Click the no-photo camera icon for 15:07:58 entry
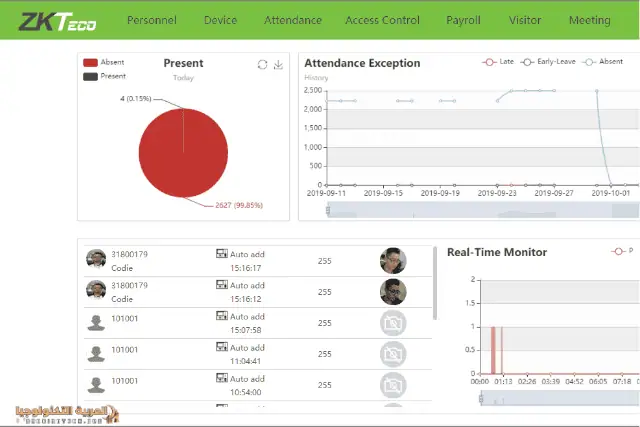 pyautogui.click(x=393, y=323)
